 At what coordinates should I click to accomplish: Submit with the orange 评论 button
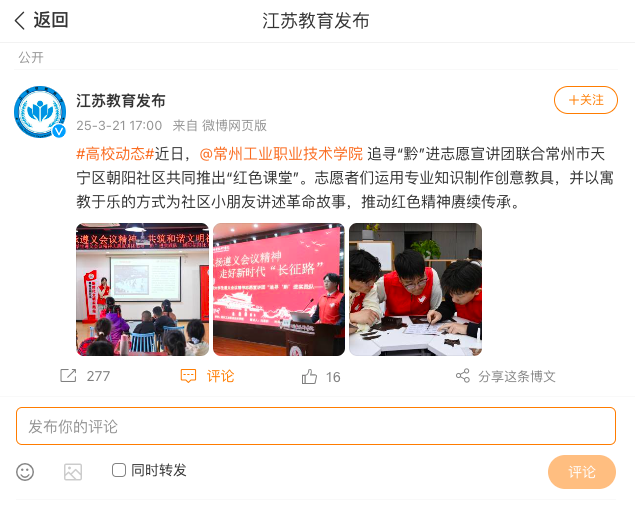point(582,472)
